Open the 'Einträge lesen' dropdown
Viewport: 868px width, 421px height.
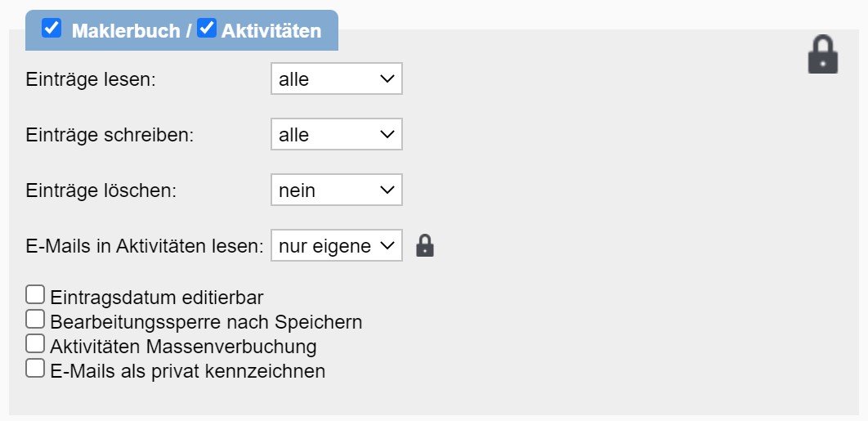pyautogui.click(x=336, y=79)
